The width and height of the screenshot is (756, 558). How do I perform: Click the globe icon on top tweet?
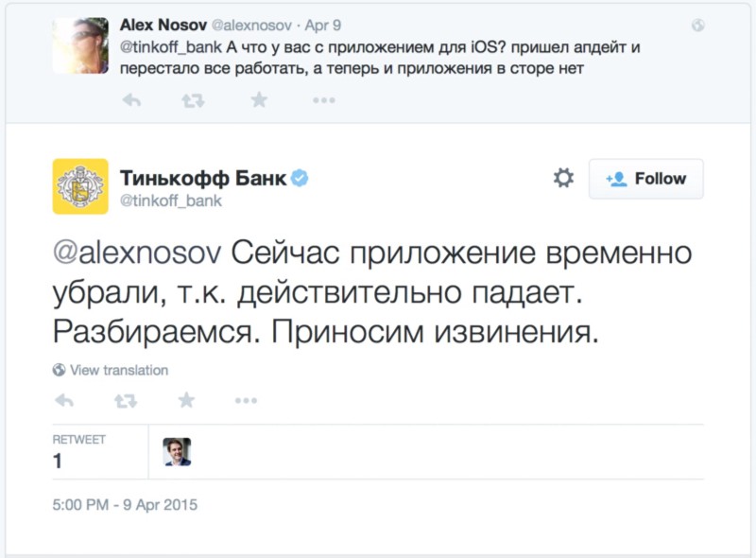pyautogui.click(x=698, y=25)
